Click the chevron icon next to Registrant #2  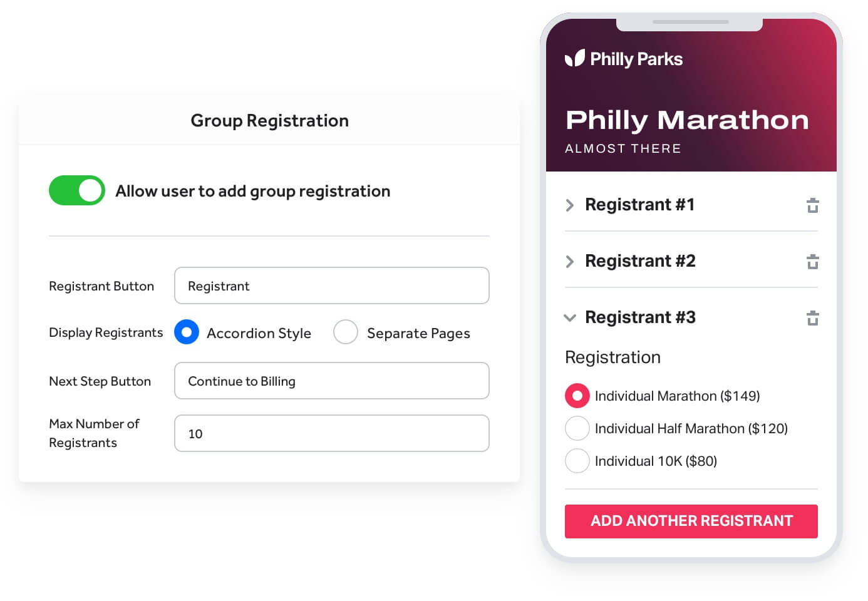tap(570, 262)
